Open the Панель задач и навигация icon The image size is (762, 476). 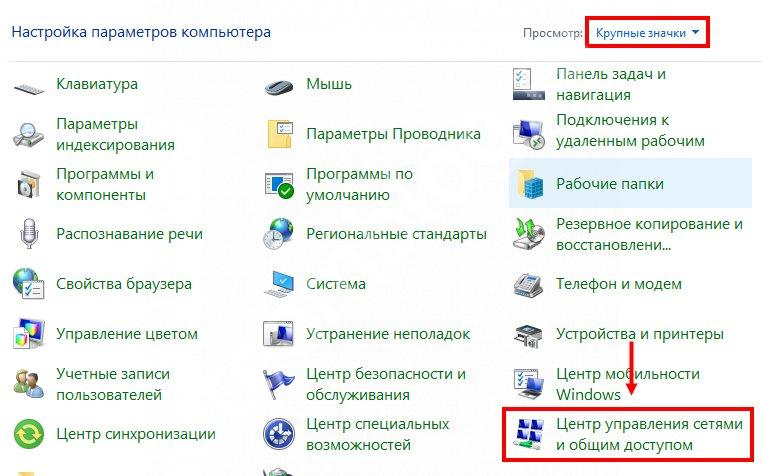click(x=529, y=84)
